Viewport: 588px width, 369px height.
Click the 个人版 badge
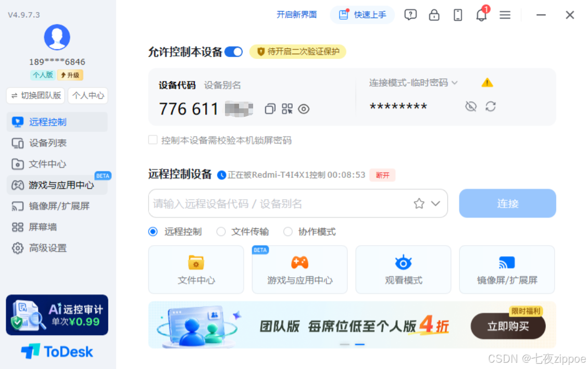[43, 75]
